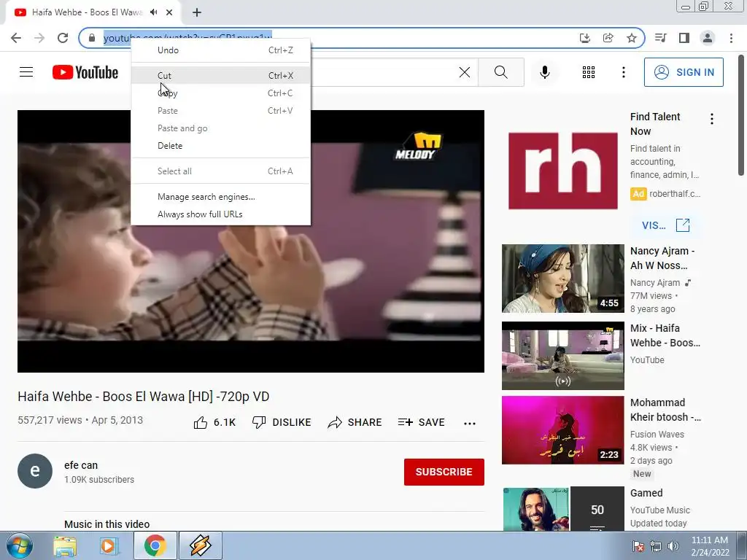Open Chrome profile avatar
This screenshot has width=747, height=560.
pos(708,38)
